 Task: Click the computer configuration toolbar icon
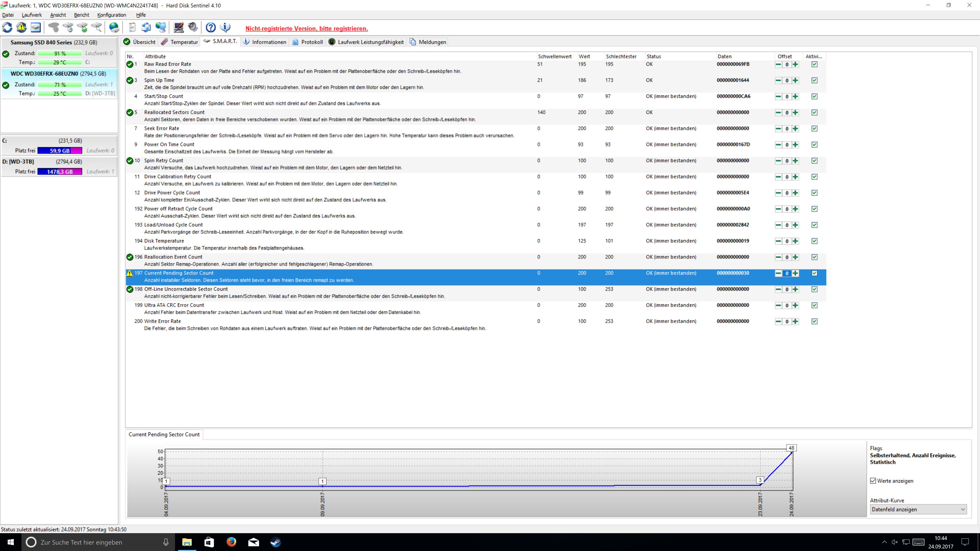coord(178,27)
